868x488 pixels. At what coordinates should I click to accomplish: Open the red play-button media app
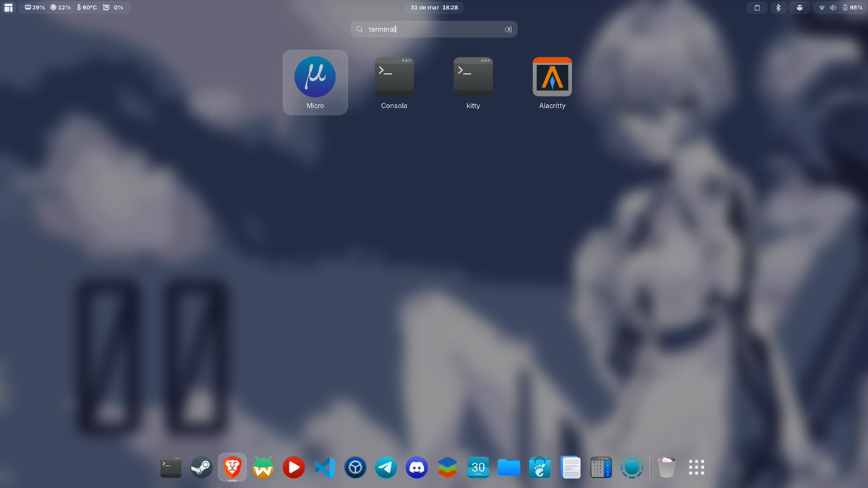click(x=294, y=468)
